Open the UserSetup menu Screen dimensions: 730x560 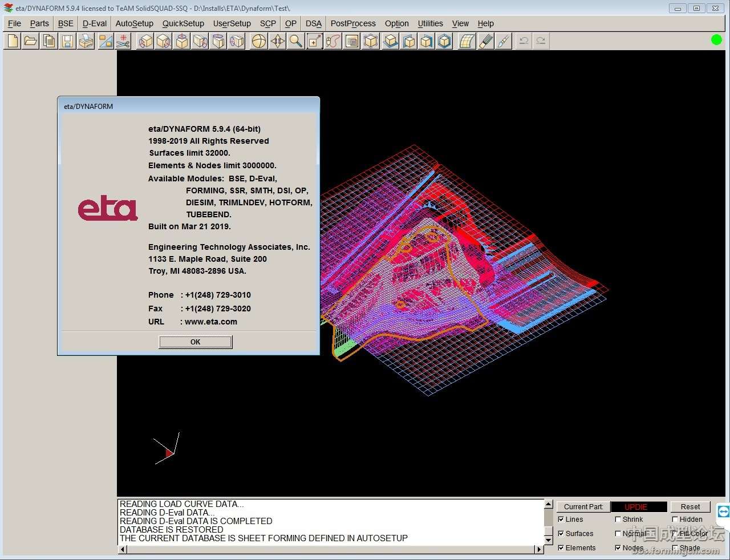tap(232, 23)
